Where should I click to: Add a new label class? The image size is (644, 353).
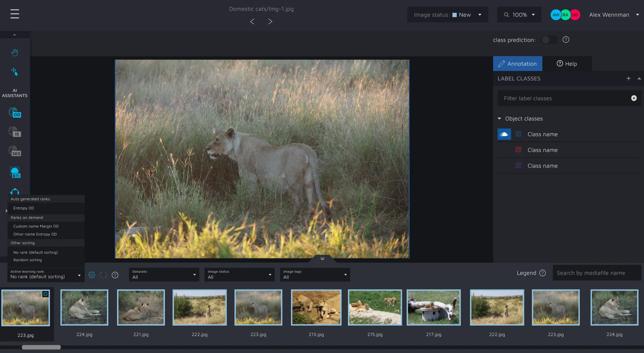(628, 78)
